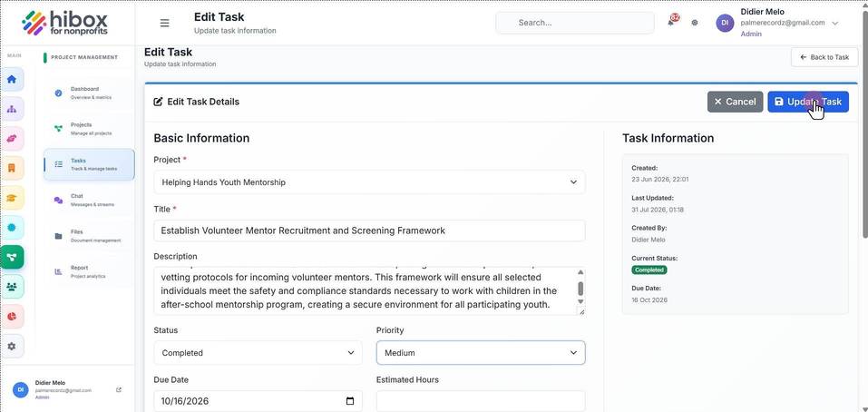This screenshot has width=868, height=412.
Task: Select Tasks in the sidebar menu
Action: point(89,164)
